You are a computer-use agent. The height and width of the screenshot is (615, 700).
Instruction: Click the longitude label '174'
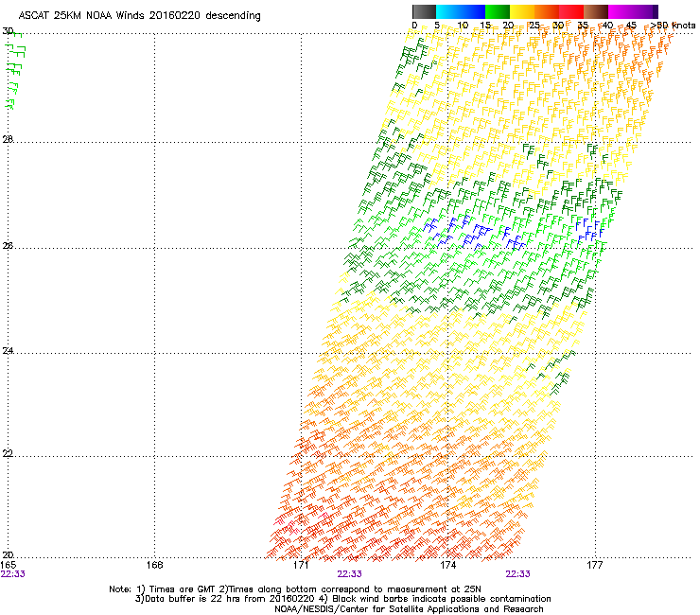pyautogui.click(x=447, y=565)
